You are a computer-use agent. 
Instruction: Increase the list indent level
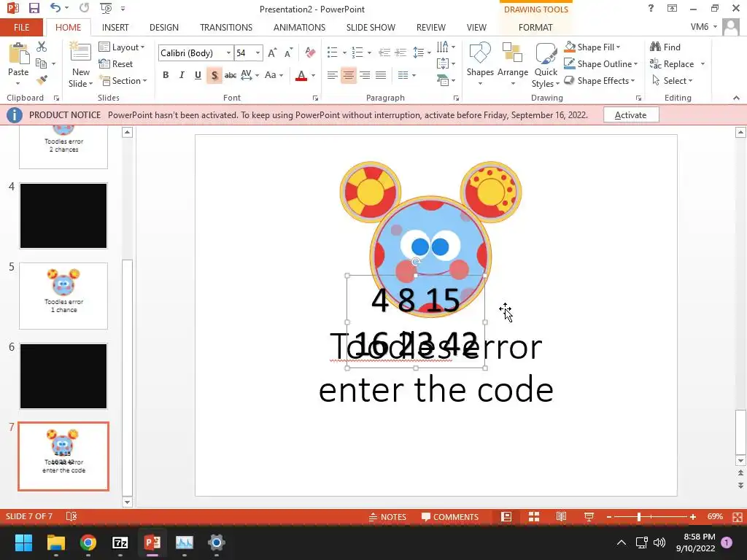click(x=400, y=52)
